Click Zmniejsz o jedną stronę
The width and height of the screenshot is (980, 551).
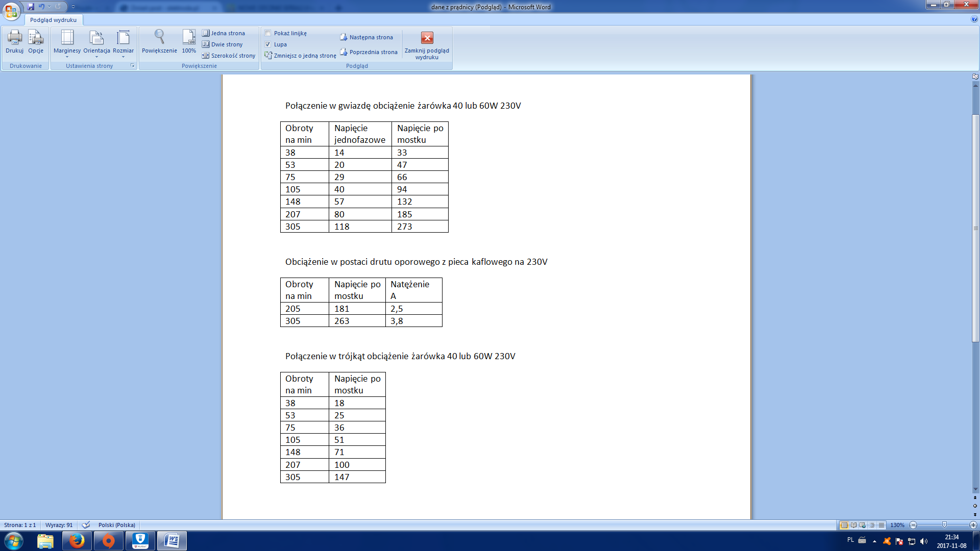click(300, 56)
